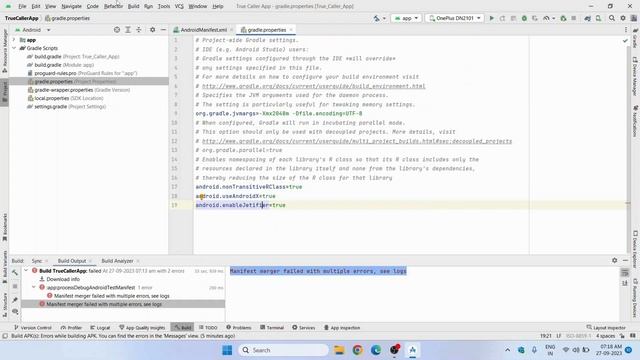Click the Device Manager toolbar icon
This screenshot has width=640, height=360.
pyautogui.click(x=598, y=18)
